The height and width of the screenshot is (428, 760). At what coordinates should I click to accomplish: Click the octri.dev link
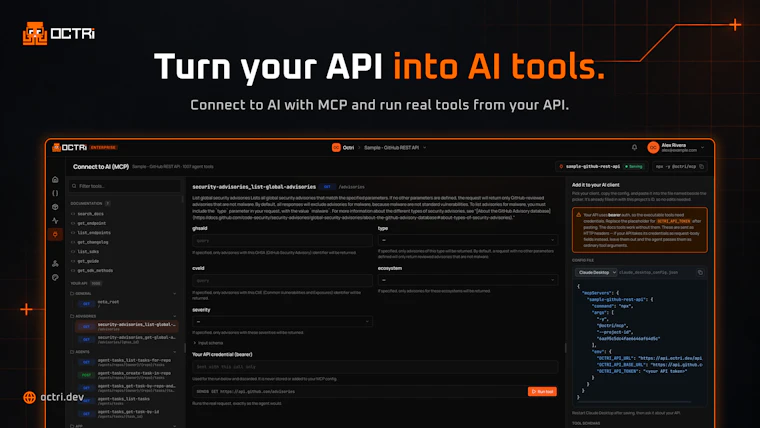(x=62, y=397)
